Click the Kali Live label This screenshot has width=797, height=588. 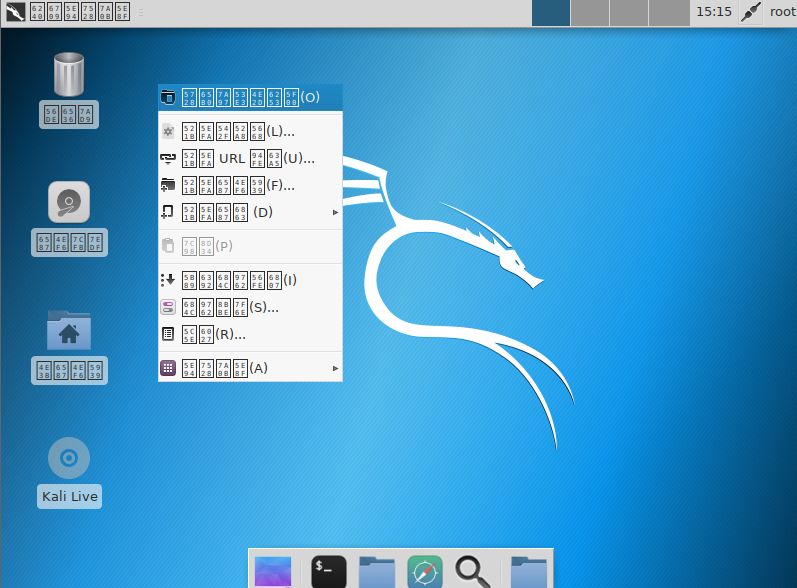pos(70,497)
